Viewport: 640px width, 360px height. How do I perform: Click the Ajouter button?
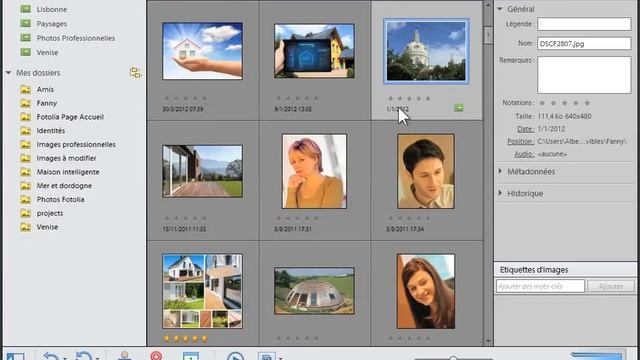point(611,286)
